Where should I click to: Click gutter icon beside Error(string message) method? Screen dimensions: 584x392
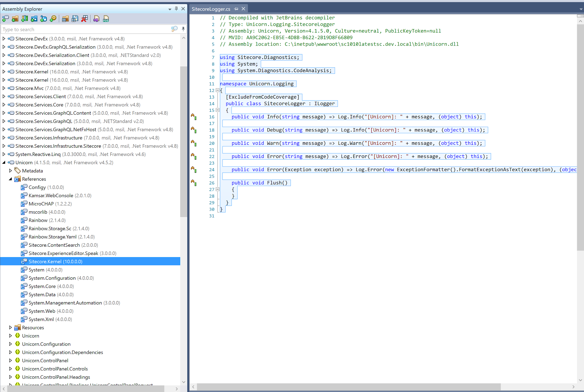tap(194, 156)
